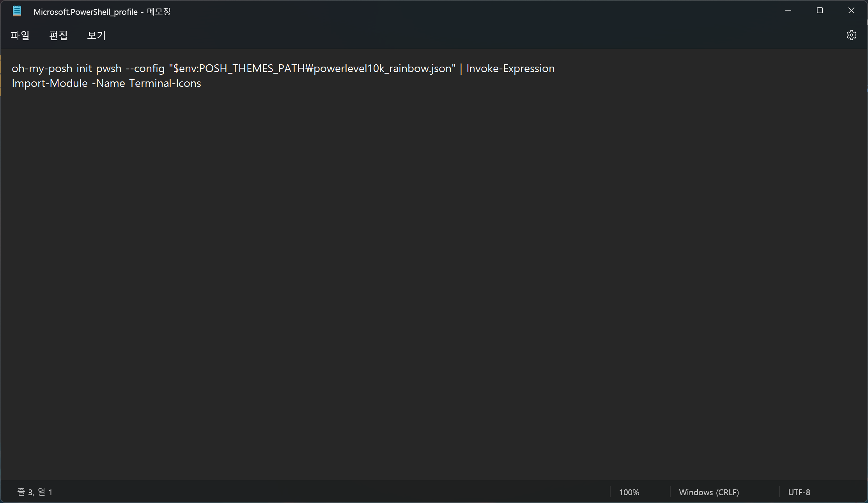The height and width of the screenshot is (503, 868).
Task: Click inside the $env:POSH_THEMES_PATH text
Action: [x=239, y=69]
